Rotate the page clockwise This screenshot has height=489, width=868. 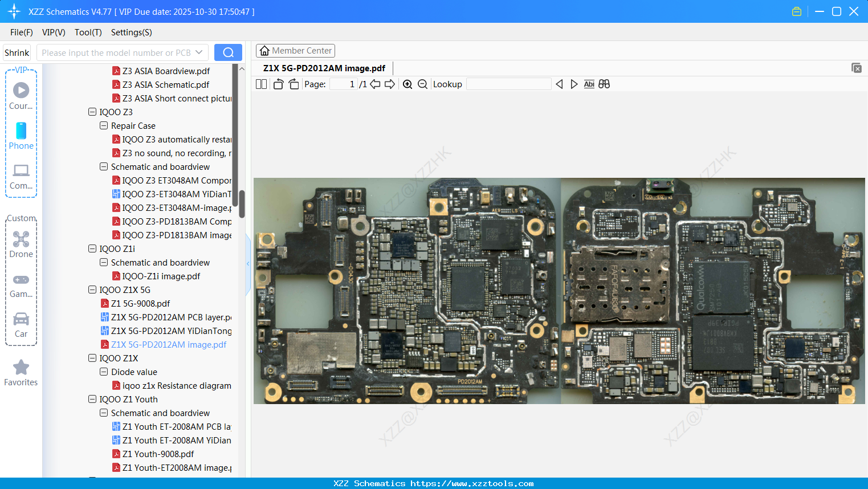pos(294,84)
